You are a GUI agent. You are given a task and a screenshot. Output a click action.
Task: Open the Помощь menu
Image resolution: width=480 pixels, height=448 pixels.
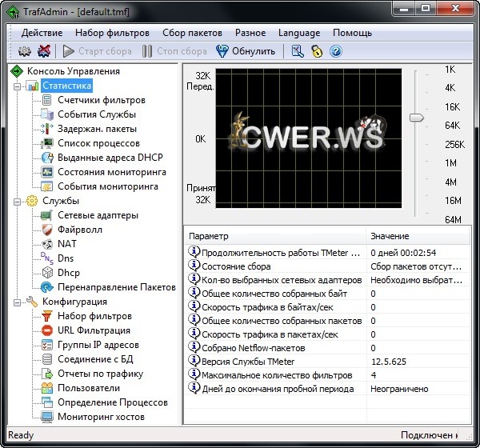point(352,33)
